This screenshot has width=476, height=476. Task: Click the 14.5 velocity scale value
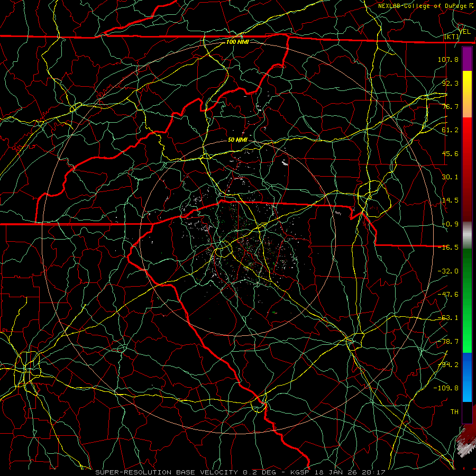click(x=450, y=200)
